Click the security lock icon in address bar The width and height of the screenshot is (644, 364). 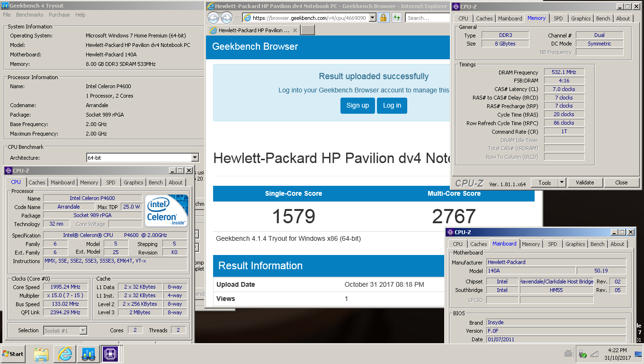(383, 18)
